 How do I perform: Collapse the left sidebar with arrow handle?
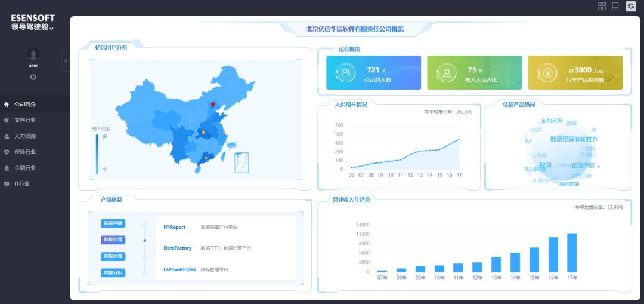pyautogui.click(x=66, y=61)
